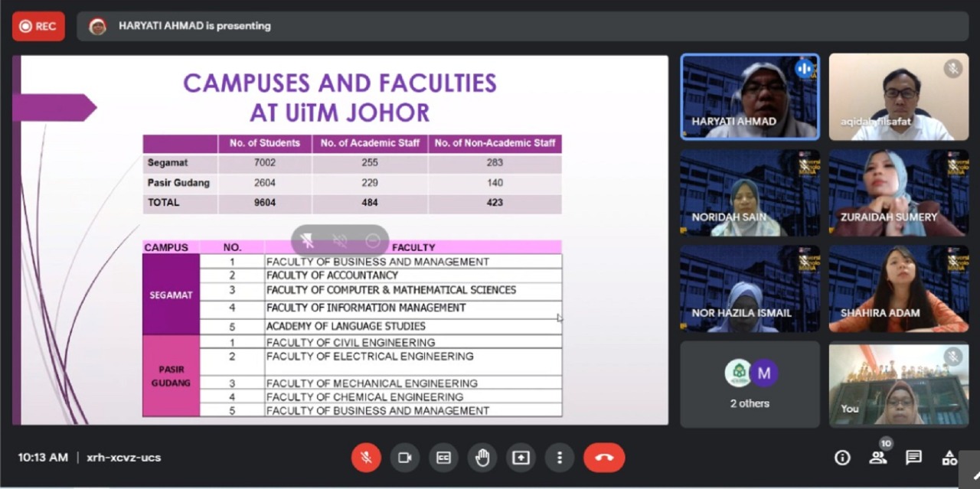The image size is (980, 489).
Task: Unmute the microphone in the call bar
Action: pos(366,458)
